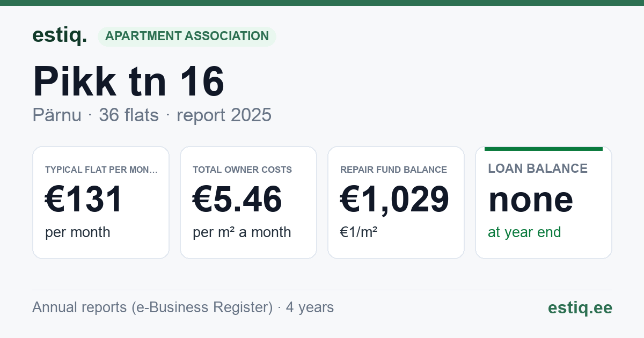
Task: Click the LOAN BALANCE label
Action: [x=538, y=168]
